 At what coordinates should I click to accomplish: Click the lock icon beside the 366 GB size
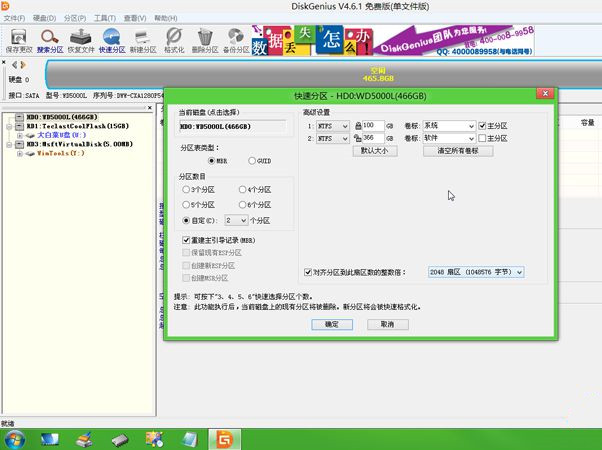[358, 138]
